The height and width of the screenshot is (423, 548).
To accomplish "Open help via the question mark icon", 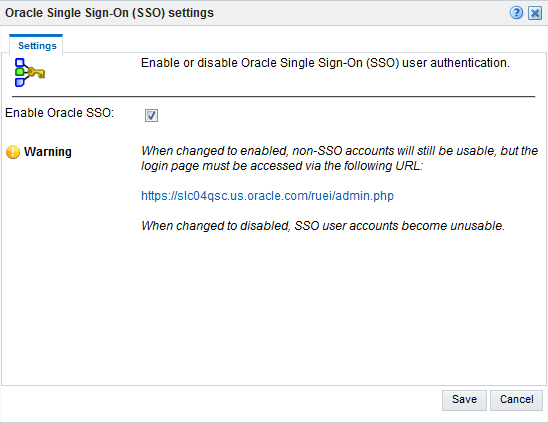I will 516,13.
